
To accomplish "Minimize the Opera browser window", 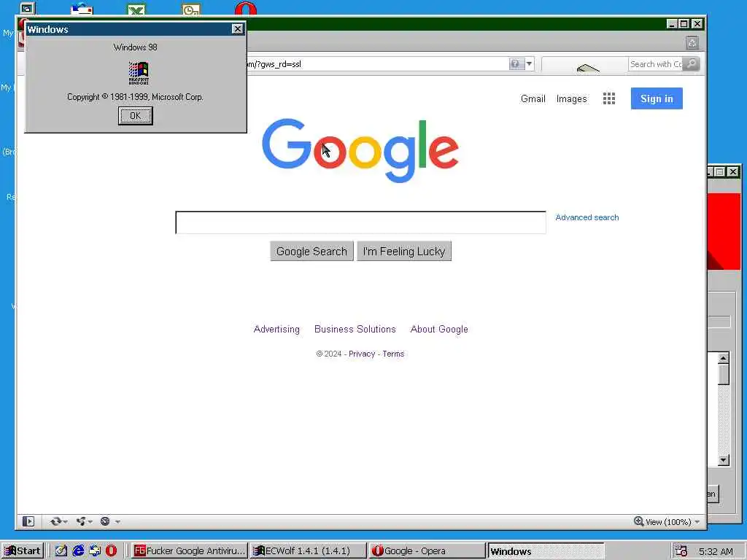I will 672,24.
